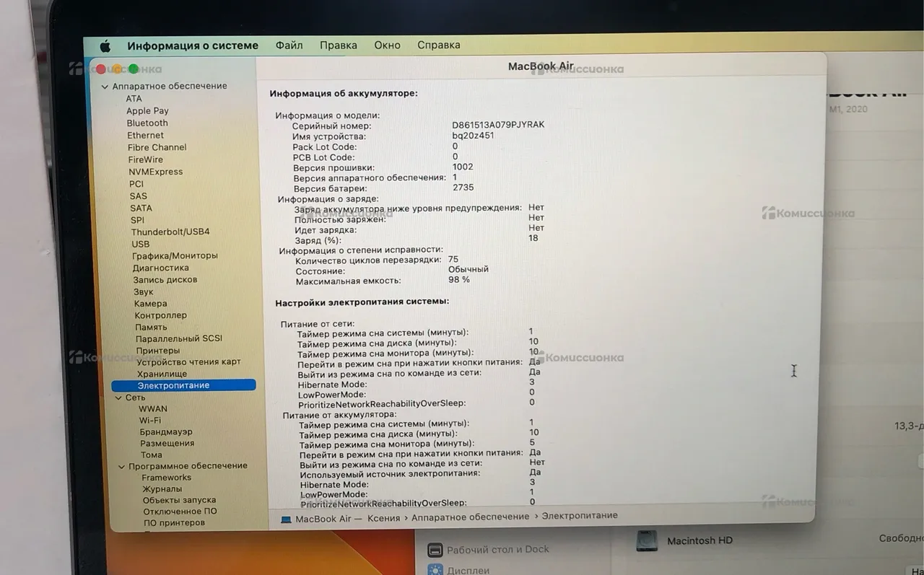Select Память in the sidebar
924x575 pixels.
(x=151, y=327)
